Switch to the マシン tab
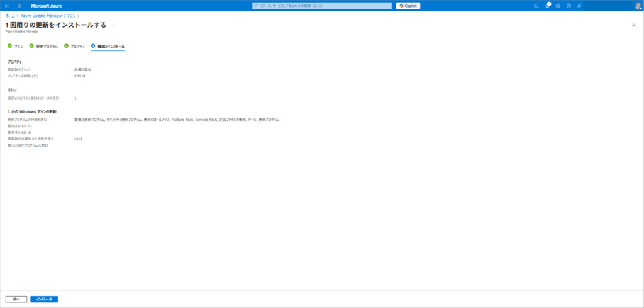The height and width of the screenshot is (308, 644). 18,46
